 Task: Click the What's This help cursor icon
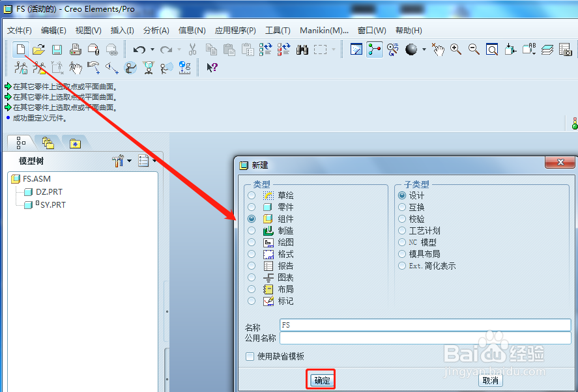pyautogui.click(x=212, y=68)
